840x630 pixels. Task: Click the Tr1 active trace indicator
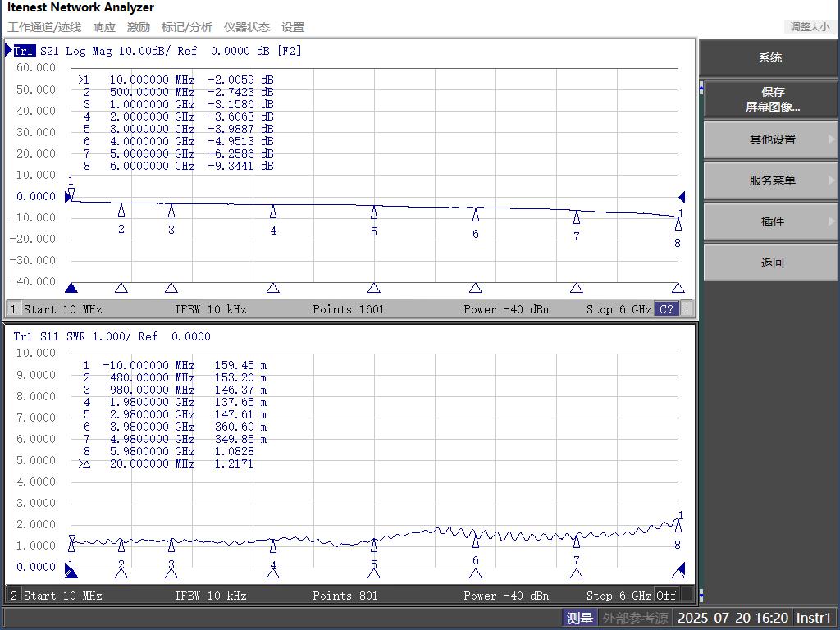click(24, 51)
